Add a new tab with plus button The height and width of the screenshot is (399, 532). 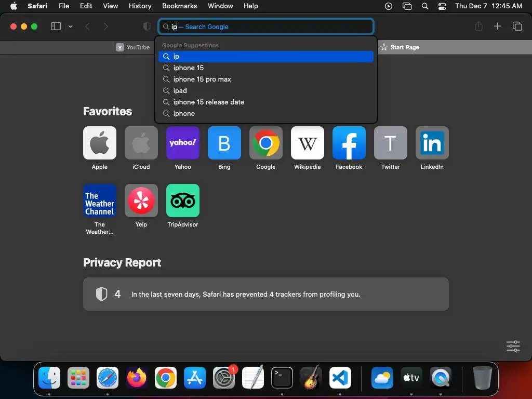point(497,26)
